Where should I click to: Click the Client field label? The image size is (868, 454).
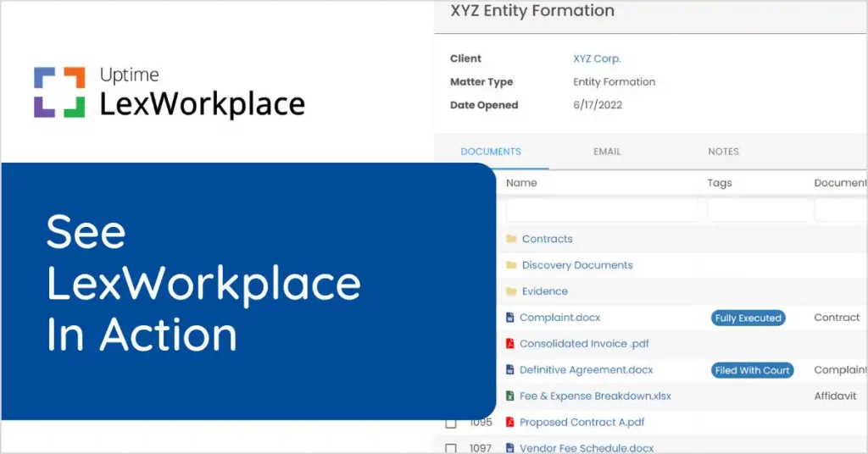(x=465, y=58)
